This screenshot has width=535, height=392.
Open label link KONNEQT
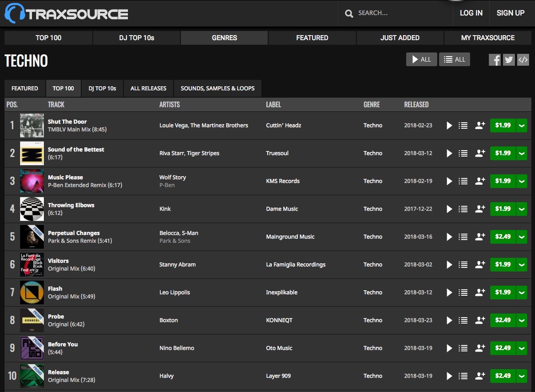[x=279, y=320]
